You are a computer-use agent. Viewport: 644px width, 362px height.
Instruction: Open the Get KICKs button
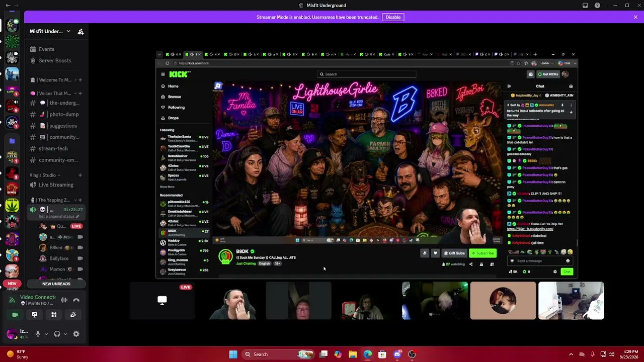(548, 74)
